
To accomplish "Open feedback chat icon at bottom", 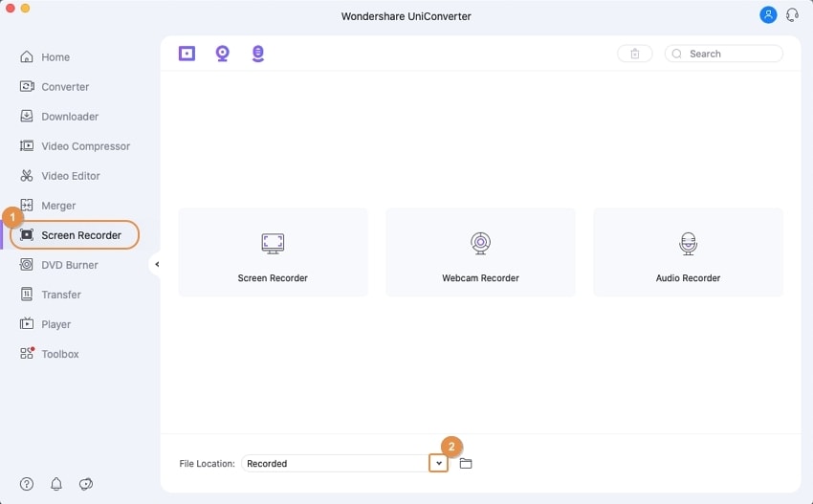I will point(86,484).
